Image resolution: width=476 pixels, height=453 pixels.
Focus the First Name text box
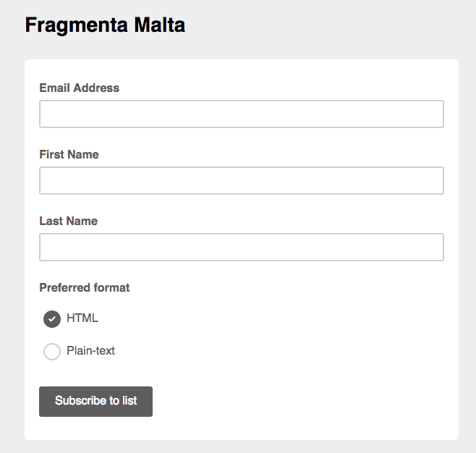coord(241,181)
